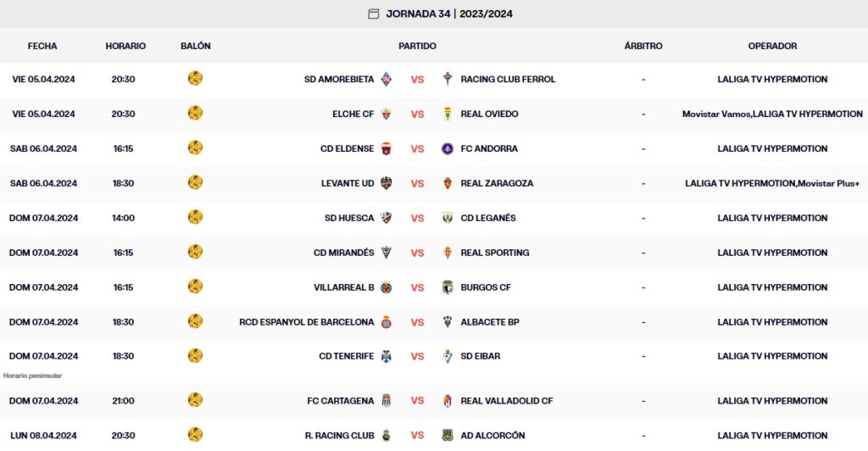Click the ball icon in Huesca row
Image resolution: width=868 pixels, height=451 pixels.
[195, 218]
